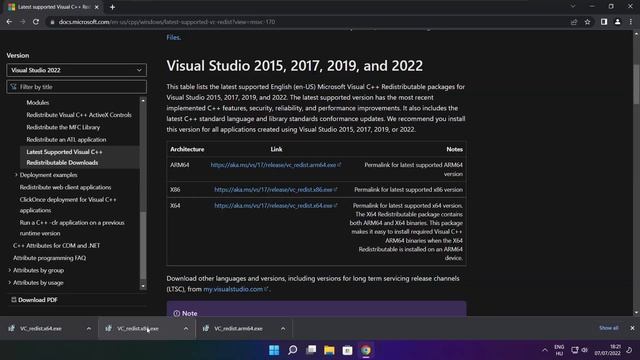The height and width of the screenshot is (360, 640).
Task: Open downloaded VC_redist.arm64.exe
Action: pos(238,328)
